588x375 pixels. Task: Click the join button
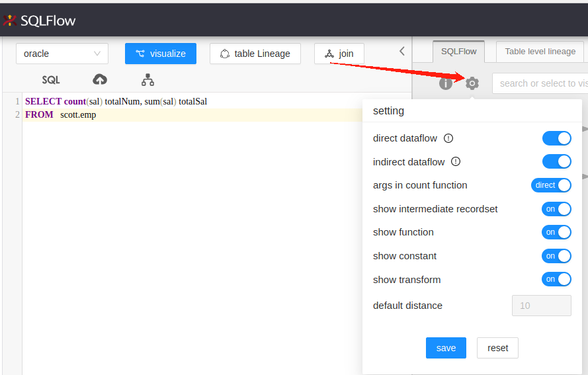point(339,54)
